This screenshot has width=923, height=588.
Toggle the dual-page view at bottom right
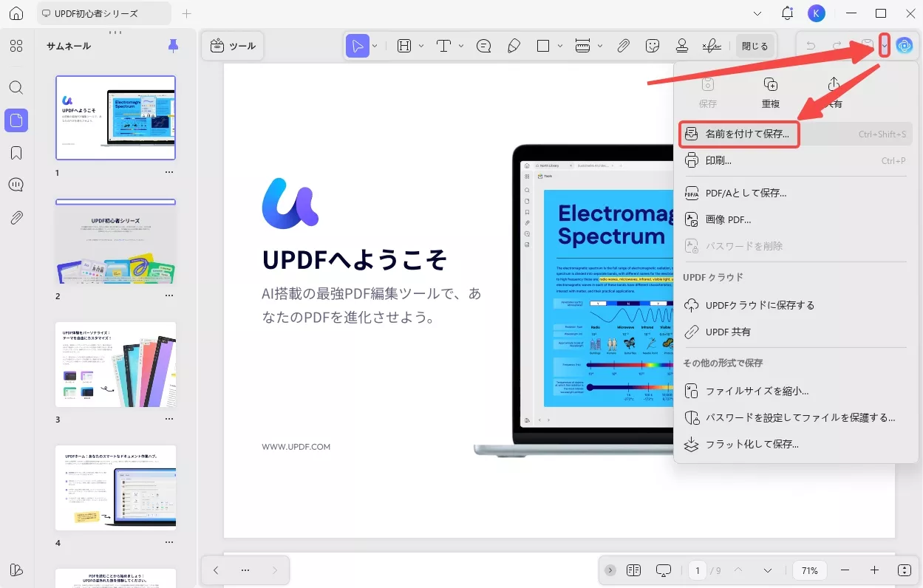(633, 570)
